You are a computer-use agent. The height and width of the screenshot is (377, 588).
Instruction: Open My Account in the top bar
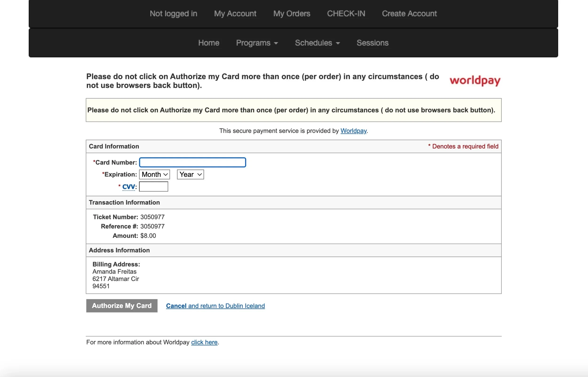(x=235, y=13)
